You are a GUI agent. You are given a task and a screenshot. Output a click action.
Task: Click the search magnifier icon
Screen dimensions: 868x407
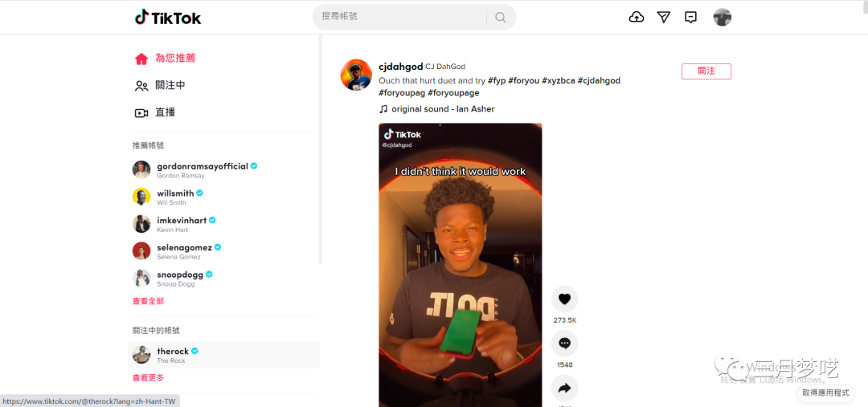[x=501, y=17]
